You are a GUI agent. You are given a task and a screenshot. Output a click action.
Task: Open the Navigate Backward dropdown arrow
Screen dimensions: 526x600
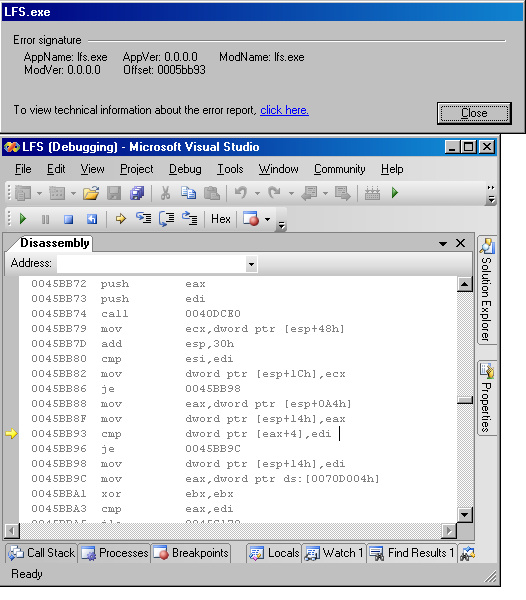tap(325, 193)
